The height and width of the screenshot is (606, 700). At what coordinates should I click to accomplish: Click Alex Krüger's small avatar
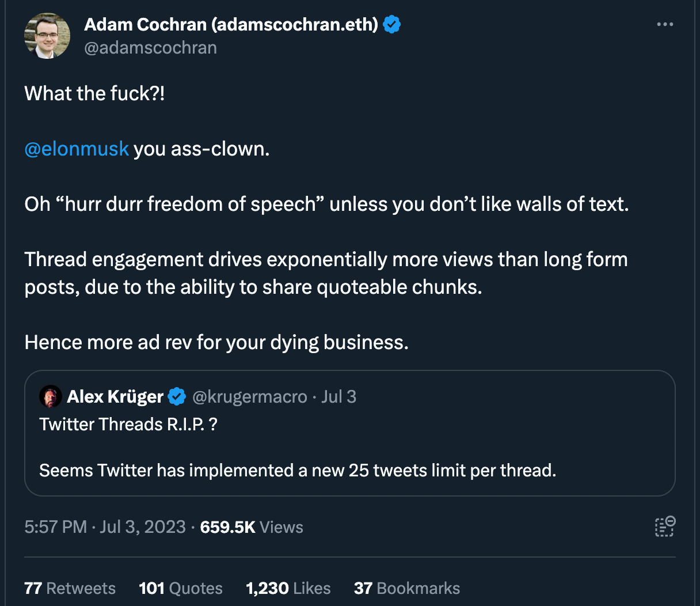[x=50, y=396]
